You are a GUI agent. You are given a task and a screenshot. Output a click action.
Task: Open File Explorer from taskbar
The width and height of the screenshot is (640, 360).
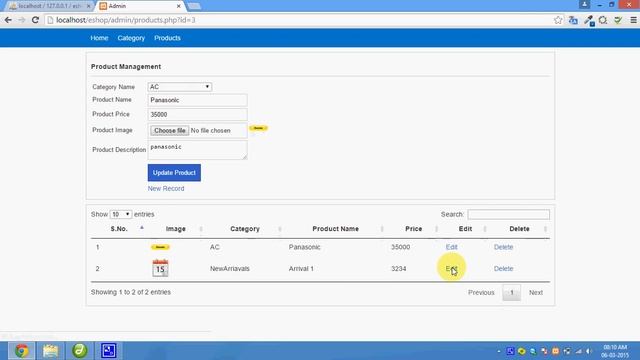pos(51,351)
